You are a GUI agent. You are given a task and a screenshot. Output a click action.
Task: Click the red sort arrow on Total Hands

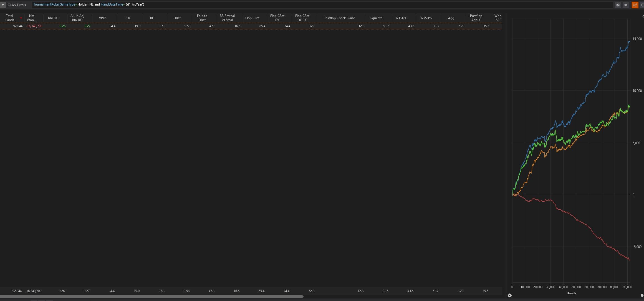21,18
